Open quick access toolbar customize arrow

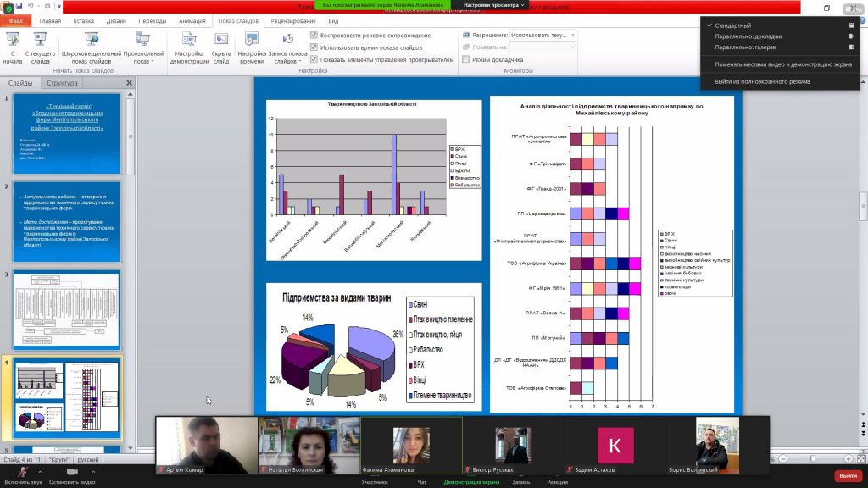coord(59,6)
